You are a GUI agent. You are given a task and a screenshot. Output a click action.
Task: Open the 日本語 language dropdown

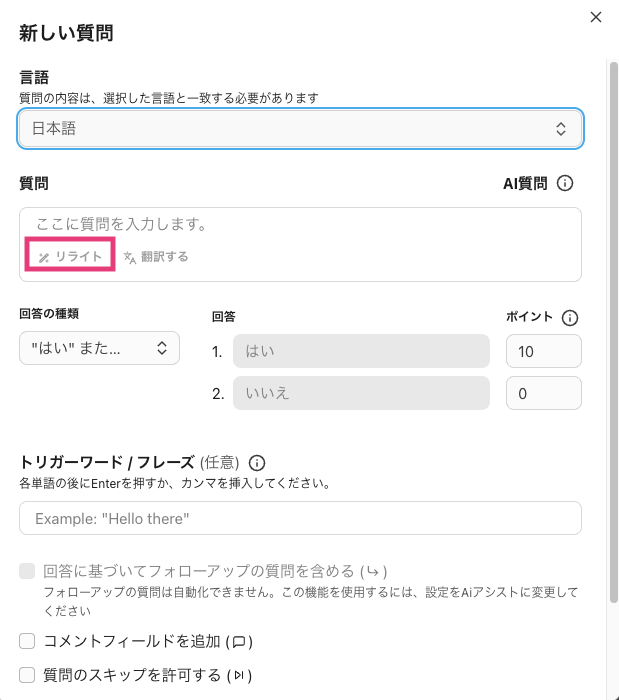(300, 129)
